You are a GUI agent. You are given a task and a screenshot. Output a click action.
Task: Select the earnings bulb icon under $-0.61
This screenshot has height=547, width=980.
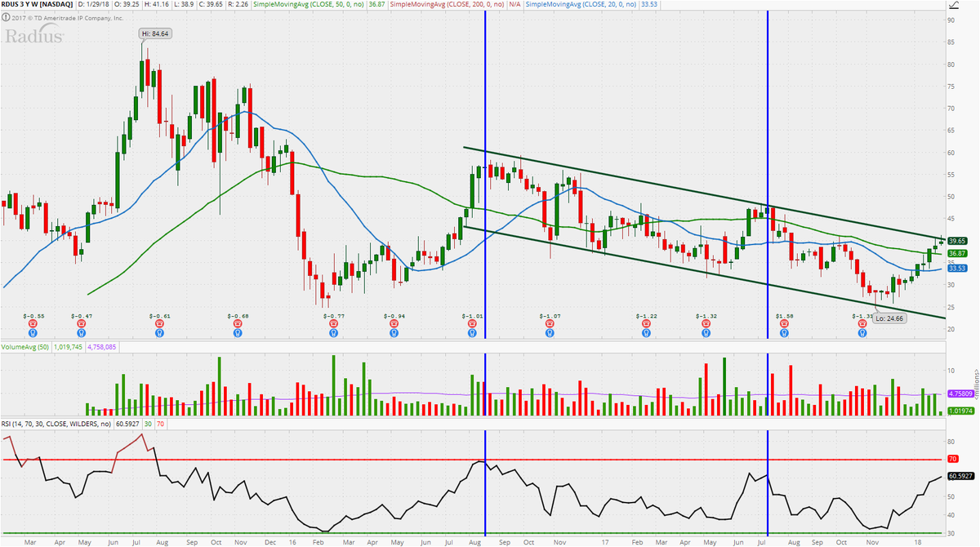pyautogui.click(x=160, y=332)
